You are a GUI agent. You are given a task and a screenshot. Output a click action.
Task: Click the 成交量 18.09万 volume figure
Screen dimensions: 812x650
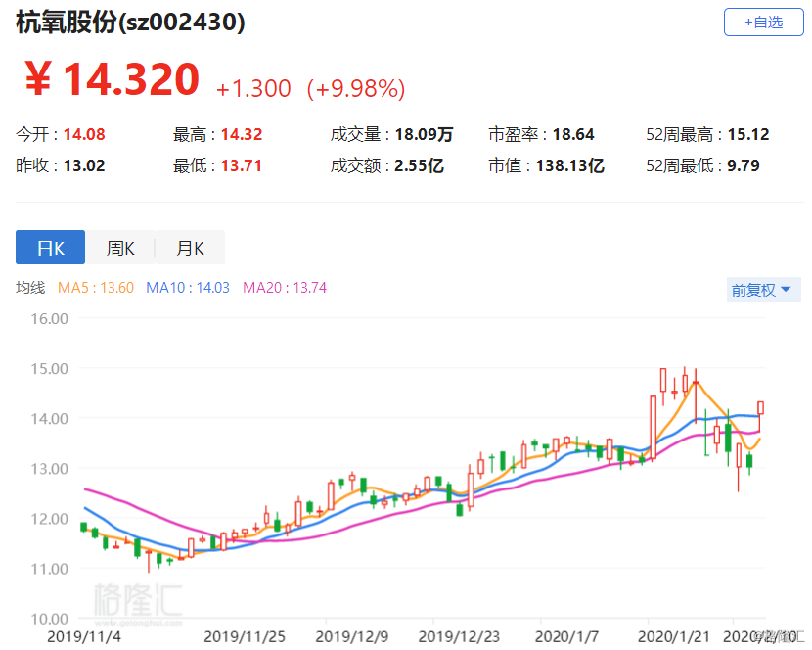[x=418, y=134]
